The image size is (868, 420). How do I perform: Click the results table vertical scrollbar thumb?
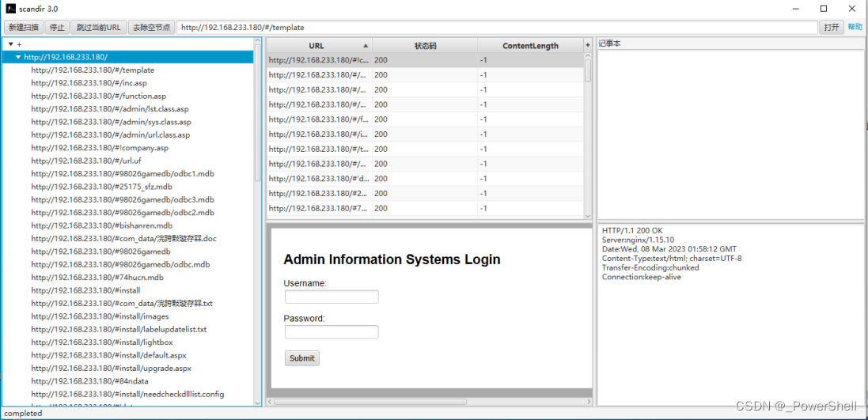[588, 70]
